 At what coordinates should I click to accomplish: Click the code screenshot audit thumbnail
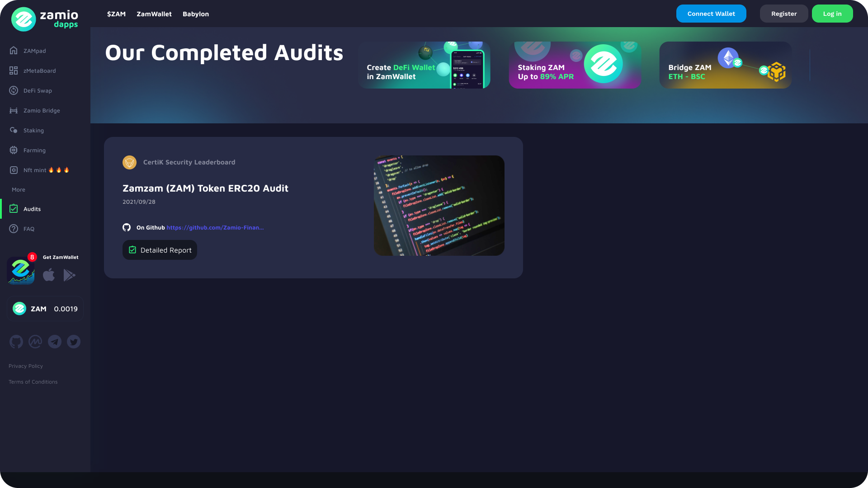[x=439, y=206]
